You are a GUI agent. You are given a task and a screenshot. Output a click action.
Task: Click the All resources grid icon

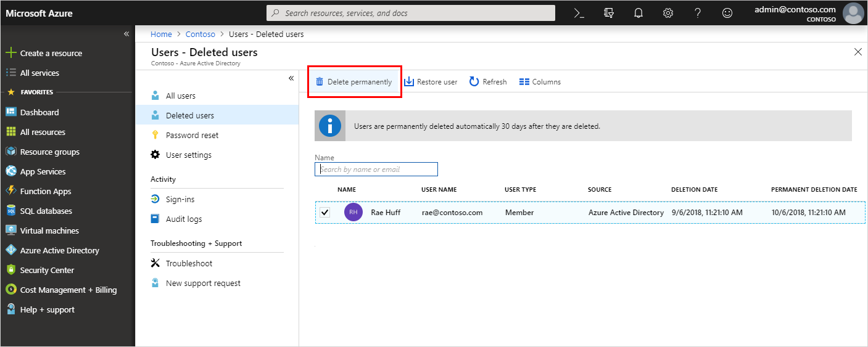click(x=10, y=132)
